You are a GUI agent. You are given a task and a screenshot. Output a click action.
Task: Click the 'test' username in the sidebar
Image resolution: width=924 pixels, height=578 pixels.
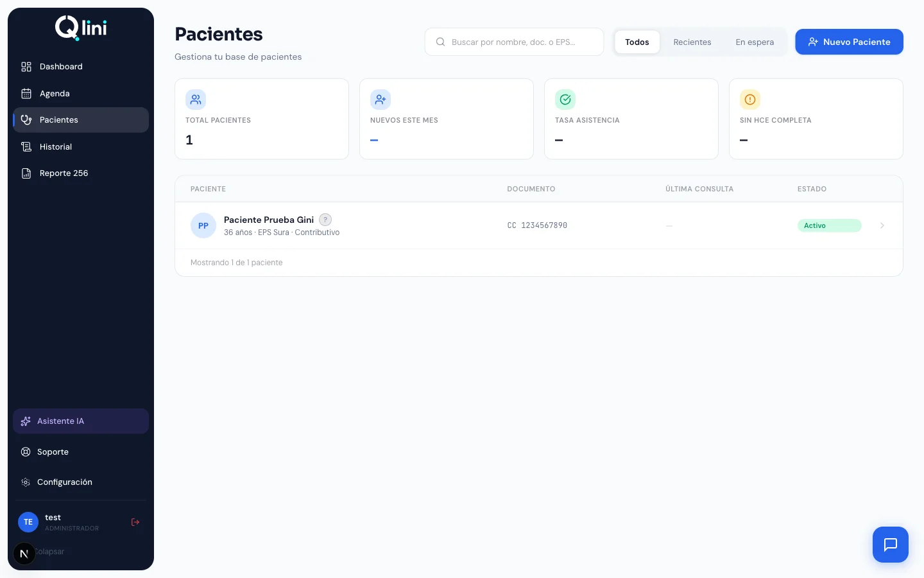click(x=53, y=518)
